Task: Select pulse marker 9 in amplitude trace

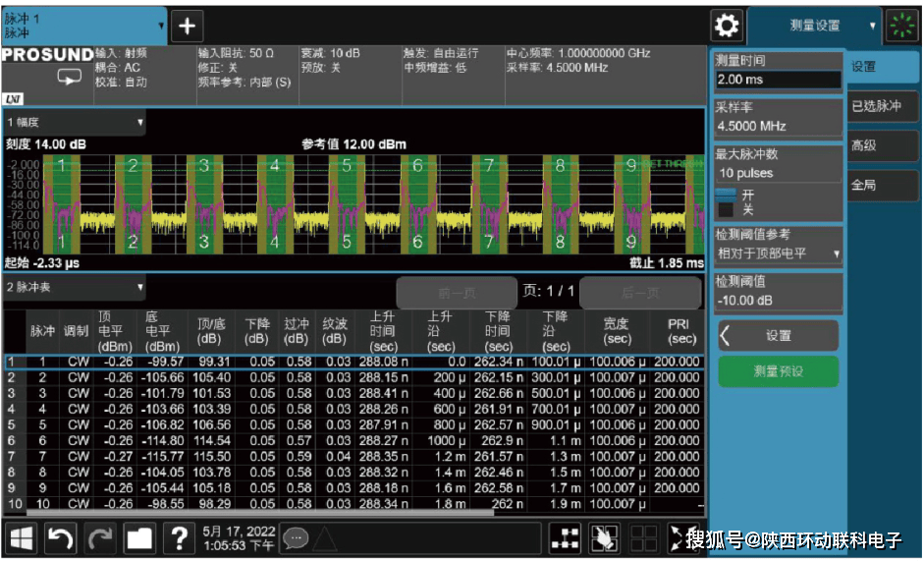Action: [630, 166]
